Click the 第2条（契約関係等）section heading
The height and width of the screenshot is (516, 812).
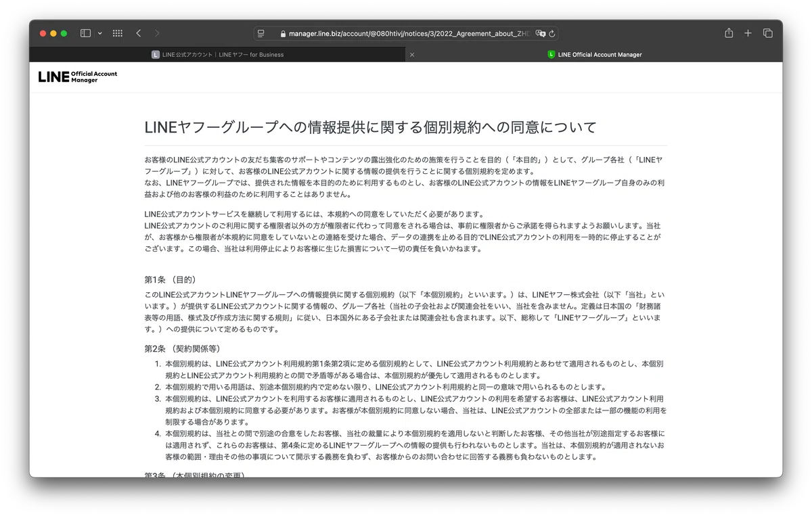(x=183, y=348)
